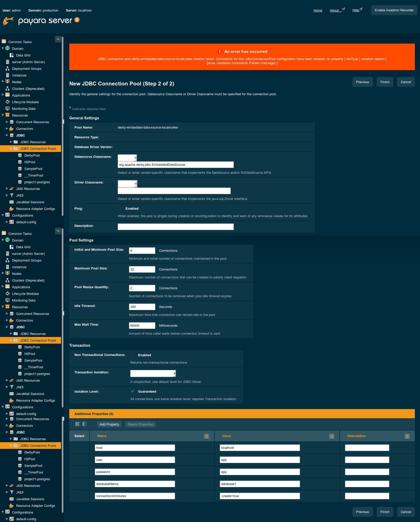Click the JavaMail Sessions envelope icon
This screenshot has width=420, height=522.
pyautogui.click(x=12, y=202)
